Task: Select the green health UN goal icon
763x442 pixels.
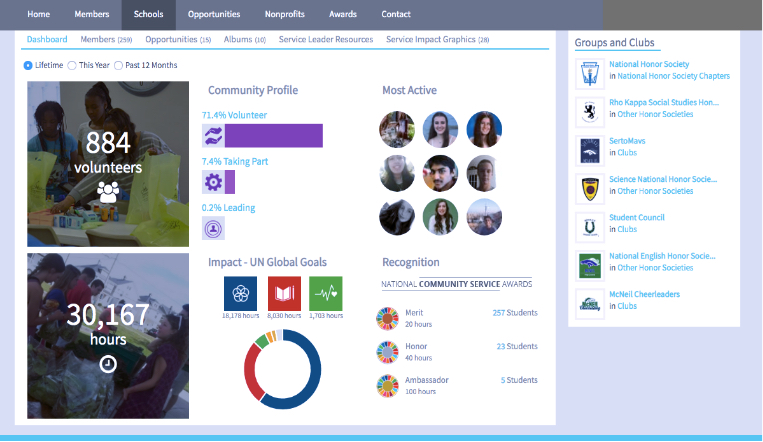Action: 326,294
